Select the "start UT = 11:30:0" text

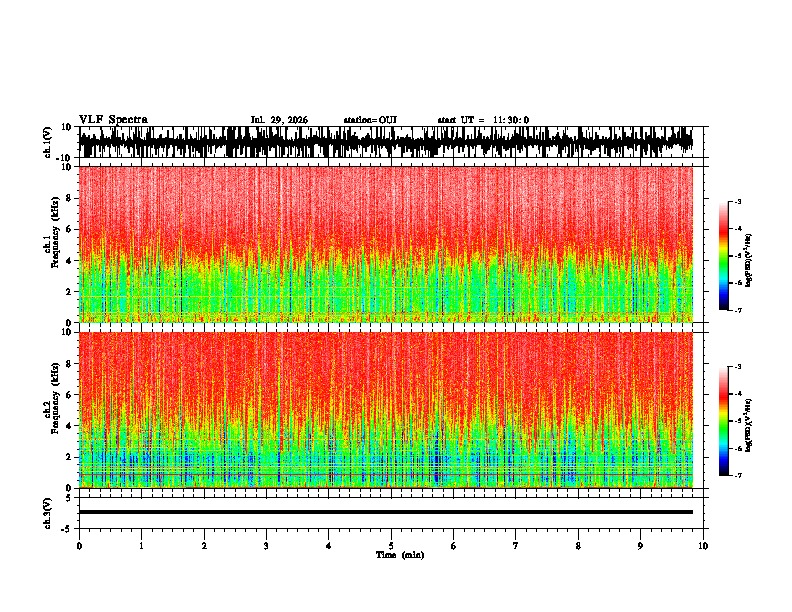click(x=483, y=120)
